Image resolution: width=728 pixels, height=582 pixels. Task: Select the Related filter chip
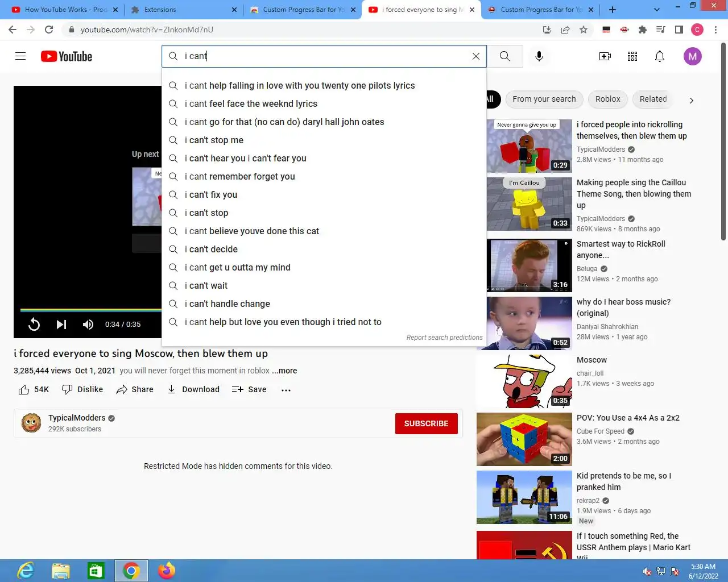pyautogui.click(x=653, y=99)
